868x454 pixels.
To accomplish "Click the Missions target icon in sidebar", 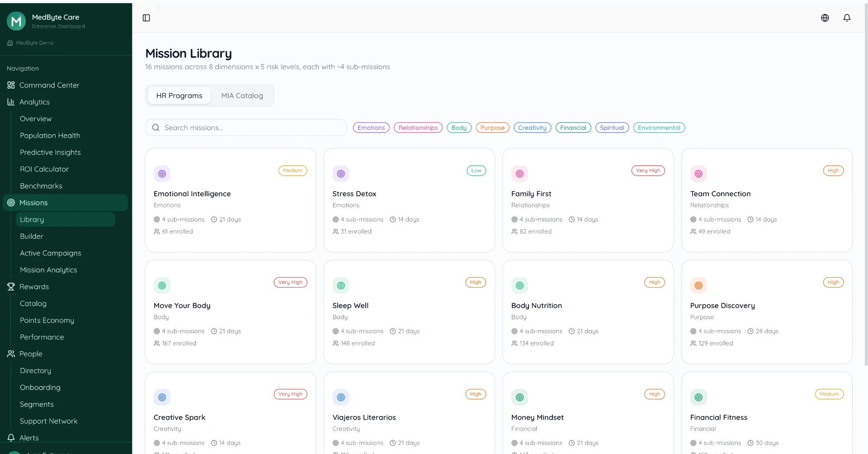I will [x=11, y=203].
